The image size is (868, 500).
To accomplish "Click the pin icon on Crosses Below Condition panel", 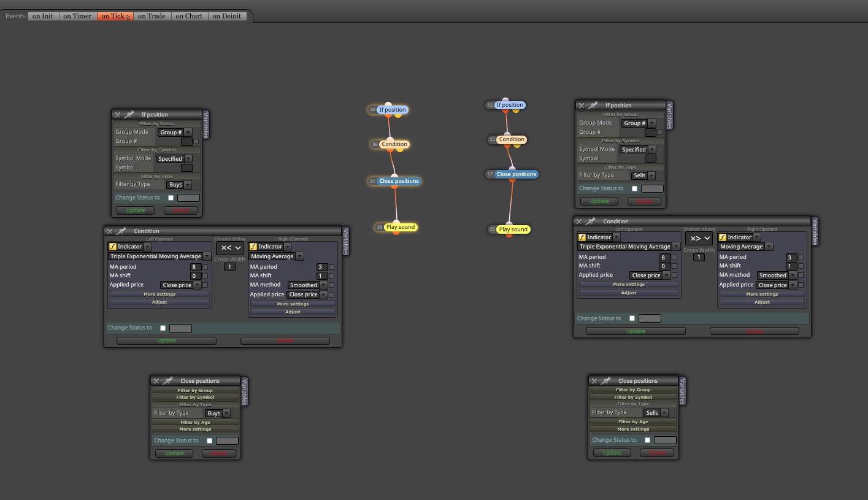I will [x=121, y=231].
